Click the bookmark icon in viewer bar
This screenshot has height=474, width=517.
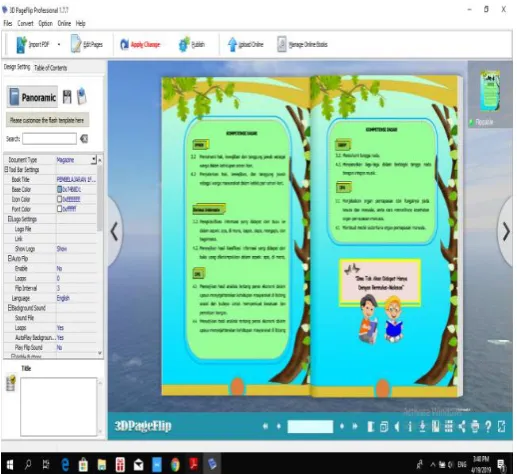(x=436, y=426)
